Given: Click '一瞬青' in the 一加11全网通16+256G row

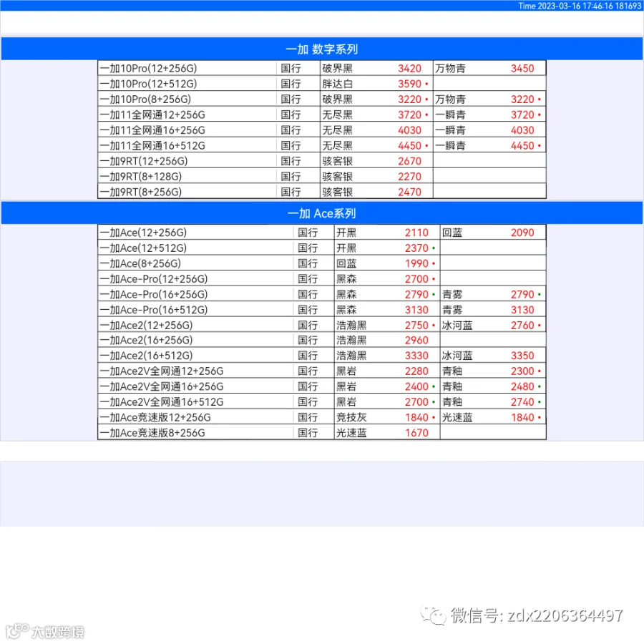Looking at the screenshot, I should point(451,130).
